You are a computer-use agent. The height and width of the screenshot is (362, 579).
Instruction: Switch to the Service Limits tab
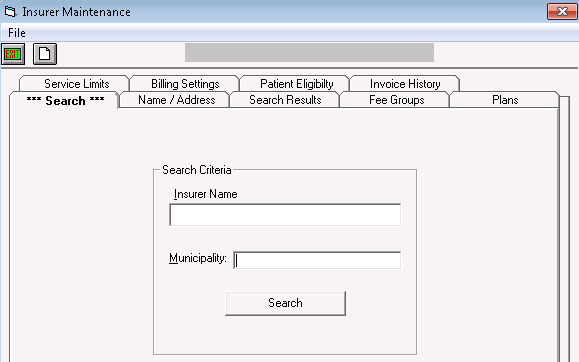[x=76, y=84]
